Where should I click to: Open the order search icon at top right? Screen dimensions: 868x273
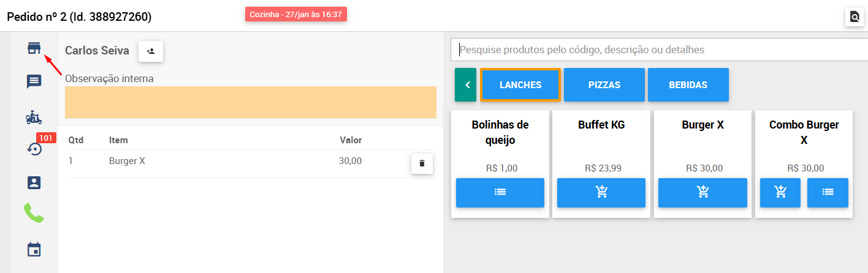pos(855,17)
